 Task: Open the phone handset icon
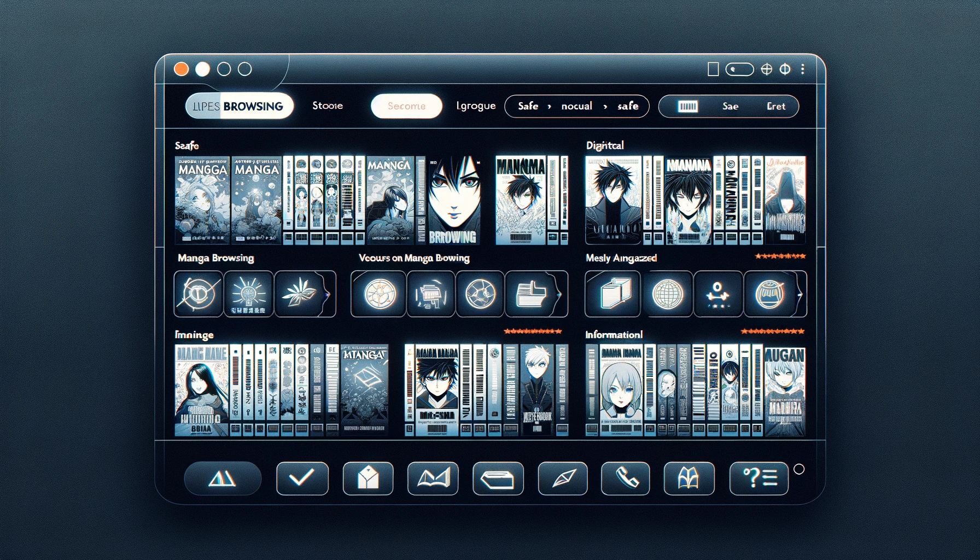tap(626, 479)
